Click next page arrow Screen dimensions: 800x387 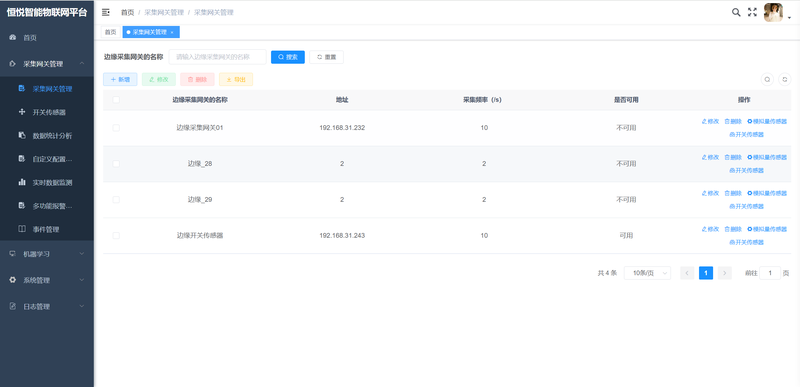click(724, 273)
